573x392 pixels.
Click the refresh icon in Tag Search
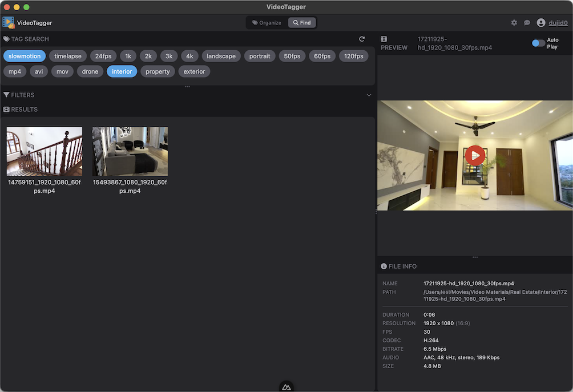362,39
